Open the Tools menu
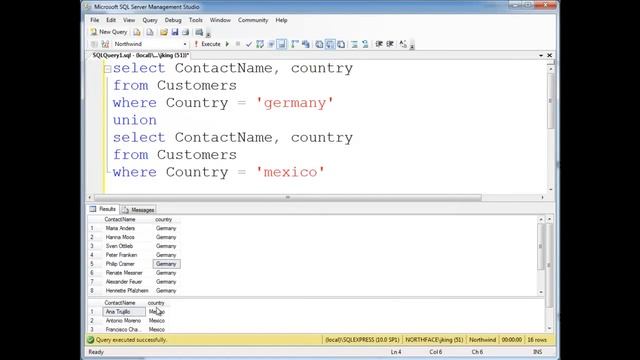 coord(196,20)
